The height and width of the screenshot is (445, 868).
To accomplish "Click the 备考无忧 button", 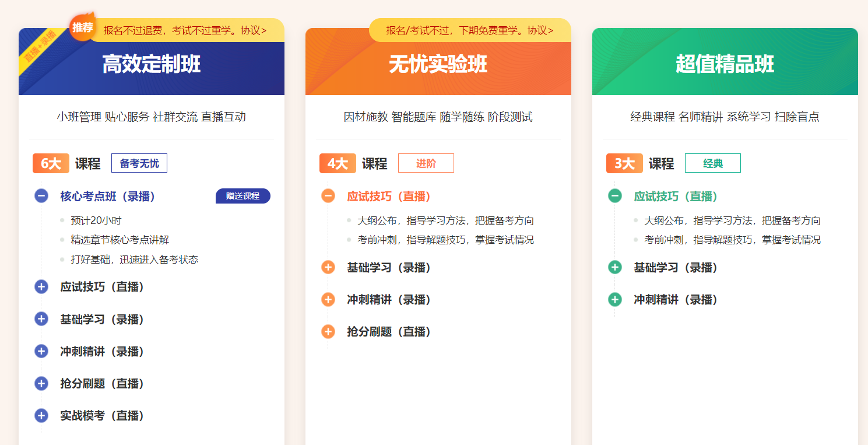I will coord(139,163).
